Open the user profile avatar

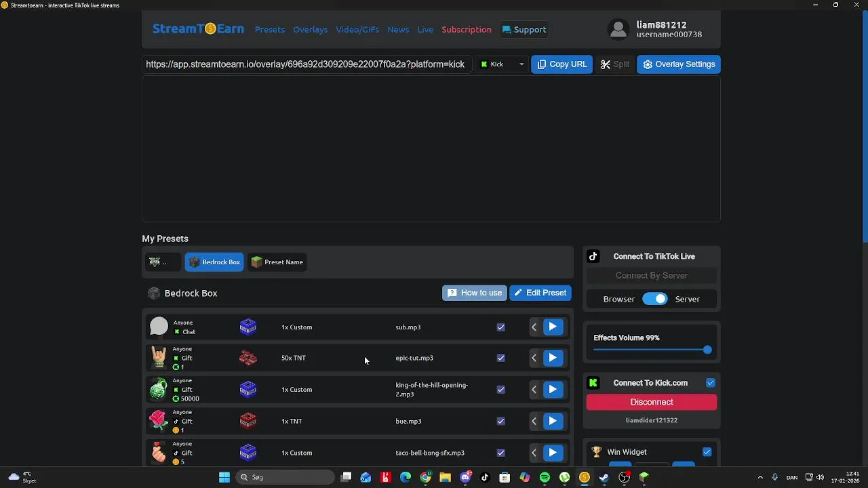tap(618, 29)
